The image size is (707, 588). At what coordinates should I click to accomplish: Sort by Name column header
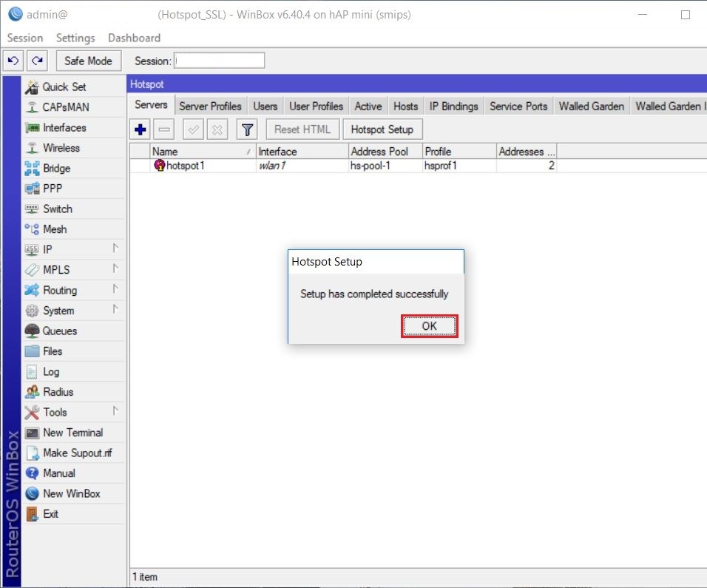point(203,152)
